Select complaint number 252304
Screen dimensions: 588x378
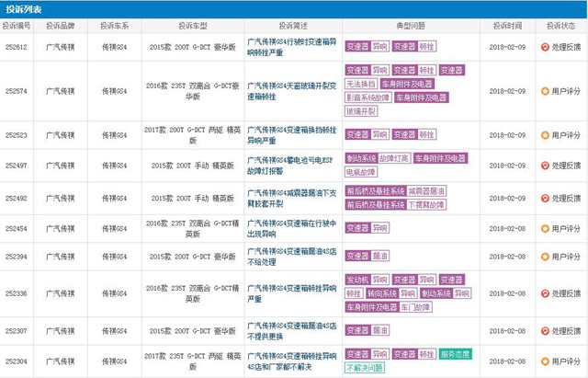[17, 361]
